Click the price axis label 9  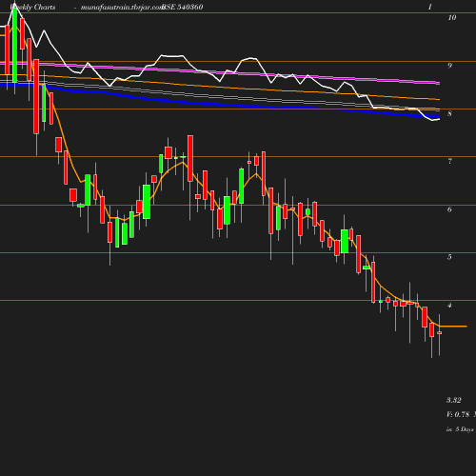click(449, 66)
